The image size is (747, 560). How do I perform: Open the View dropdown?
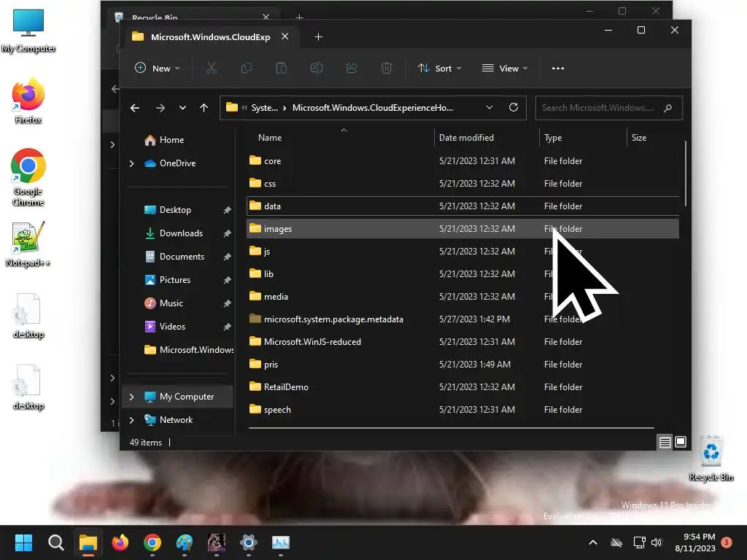click(x=505, y=68)
